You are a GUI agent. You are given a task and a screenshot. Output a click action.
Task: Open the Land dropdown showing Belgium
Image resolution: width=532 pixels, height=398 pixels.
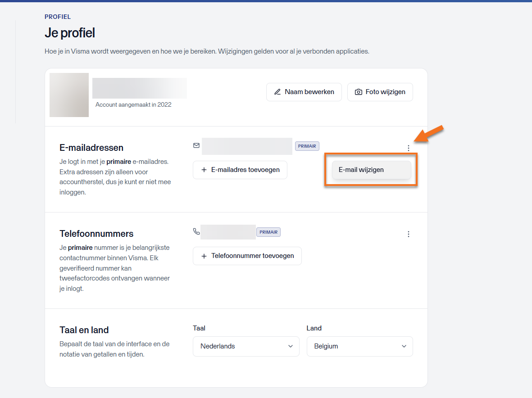(359, 346)
